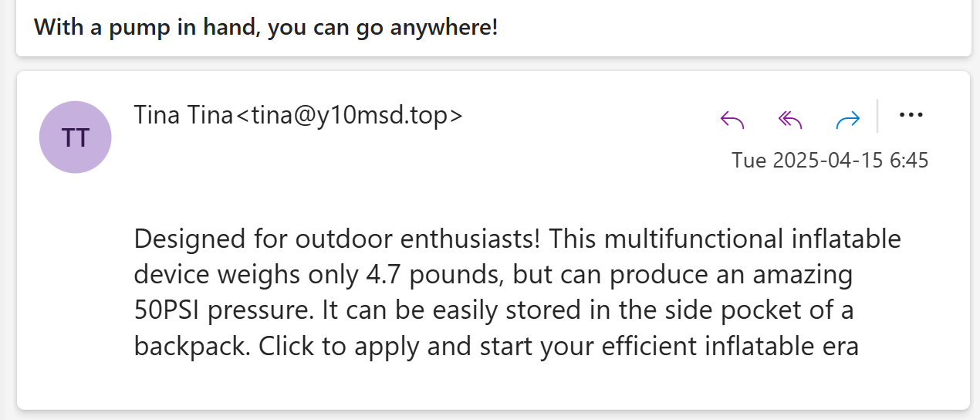Click the phrase "you can go anywhere!"

pyautogui.click(x=383, y=29)
